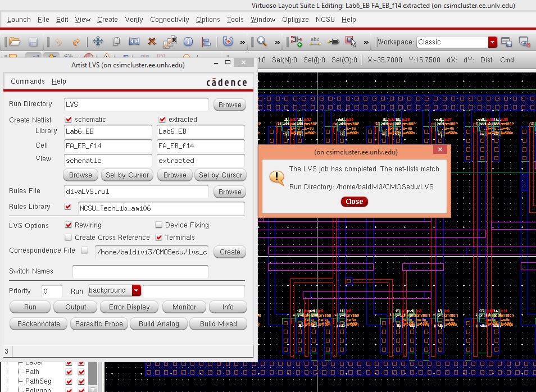
Task: Click the Open folder toolbar icon
Action: pyautogui.click(x=15, y=42)
